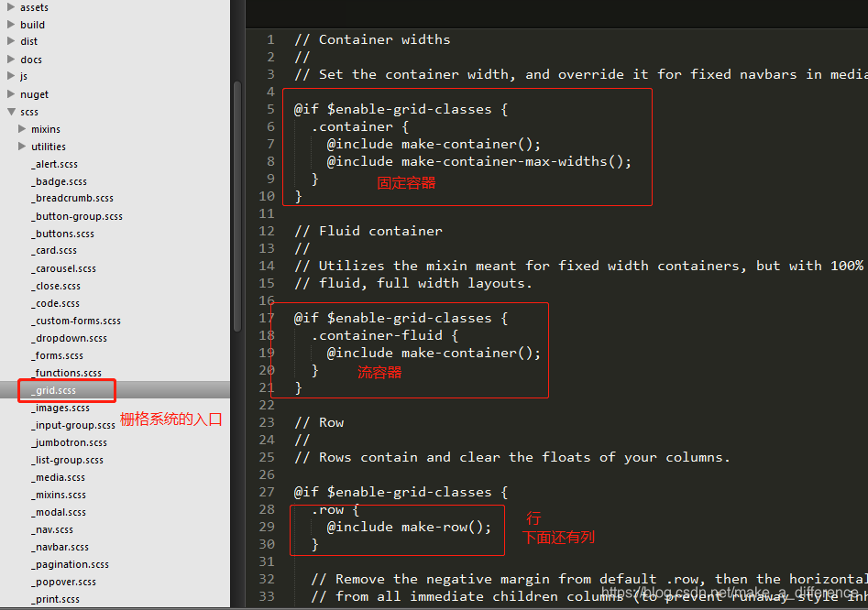
Task: Click the '.row {' selector line
Action: [335, 510]
